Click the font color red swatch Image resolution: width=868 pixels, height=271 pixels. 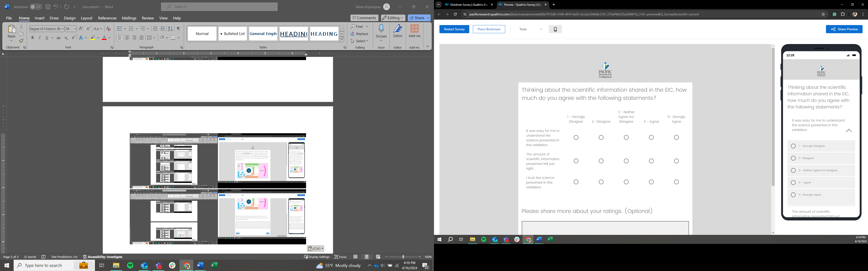pos(104,38)
